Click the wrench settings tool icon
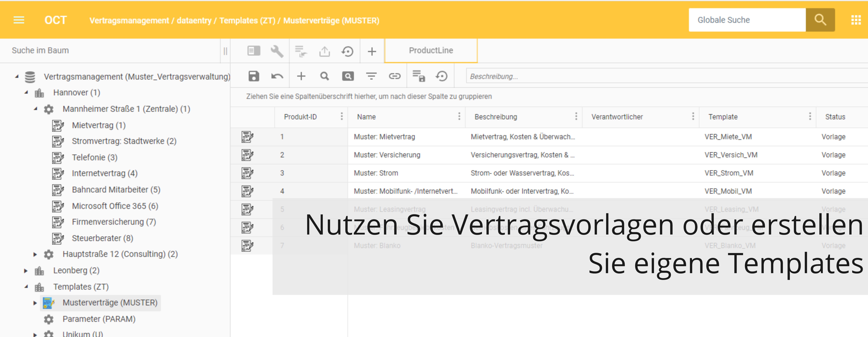The height and width of the screenshot is (337, 868). point(277,51)
